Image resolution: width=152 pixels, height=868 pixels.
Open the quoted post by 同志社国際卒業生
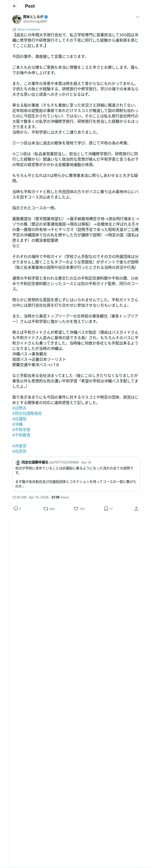click(x=76, y=474)
